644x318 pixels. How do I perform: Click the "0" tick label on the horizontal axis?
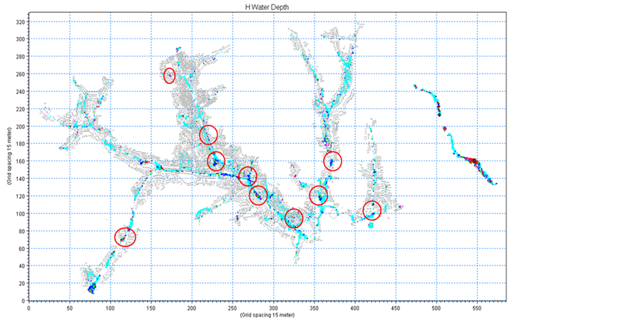click(x=28, y=308)
